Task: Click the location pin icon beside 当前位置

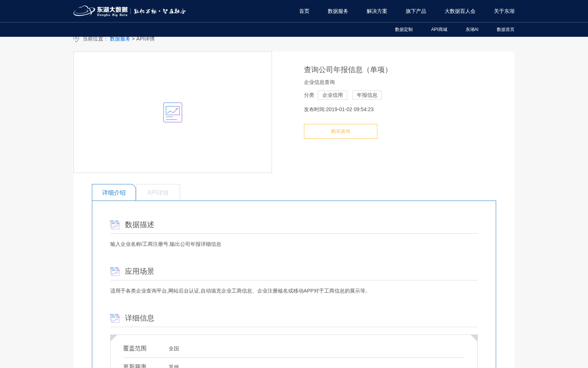Action: pyautogui.click(x=76, y=39)
